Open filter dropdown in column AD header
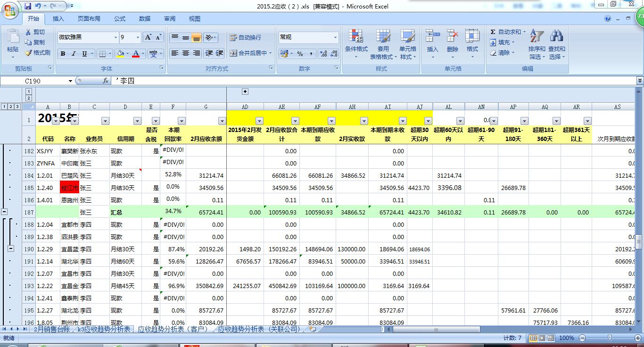This screenshot has height=347, width=644. (x=259, y=121)
